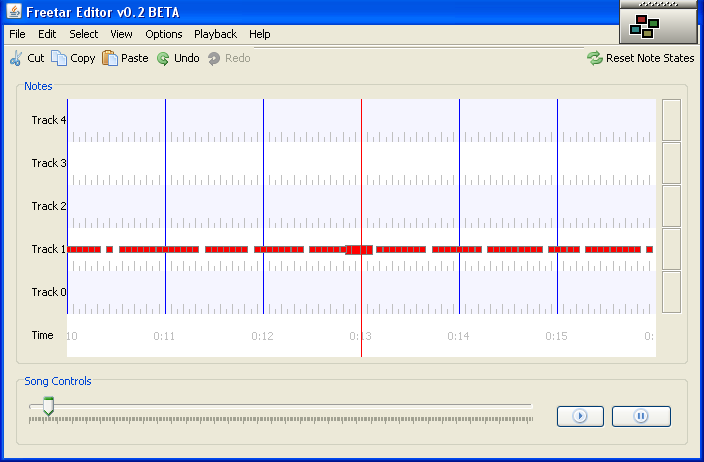This screenshot has width=704, height=462.
Task: Click the Reset Note States refresh icon
Action: tap(594, 58)
